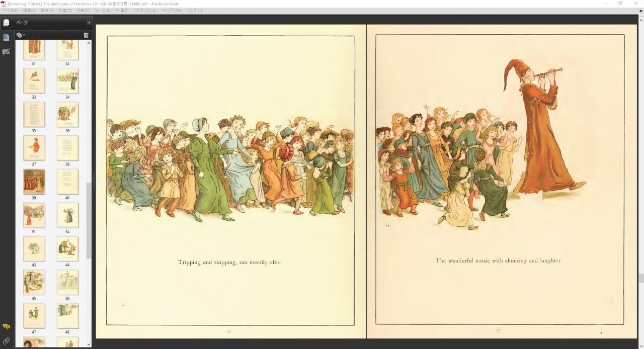This screenshot has width=644, height=349.
Task: Delete selected page with trash icon
Action: pos(86,35)
